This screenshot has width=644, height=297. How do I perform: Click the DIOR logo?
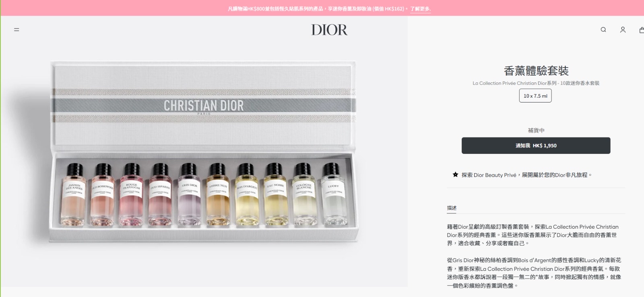click(329, 30)
